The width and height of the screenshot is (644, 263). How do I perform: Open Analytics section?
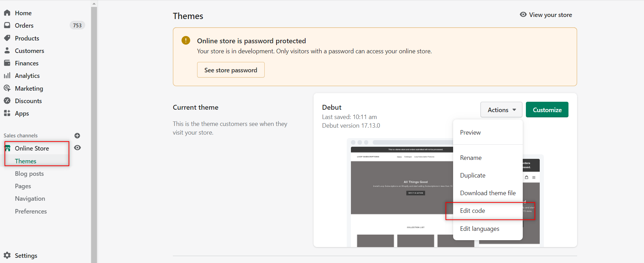[x=27, y=75]
